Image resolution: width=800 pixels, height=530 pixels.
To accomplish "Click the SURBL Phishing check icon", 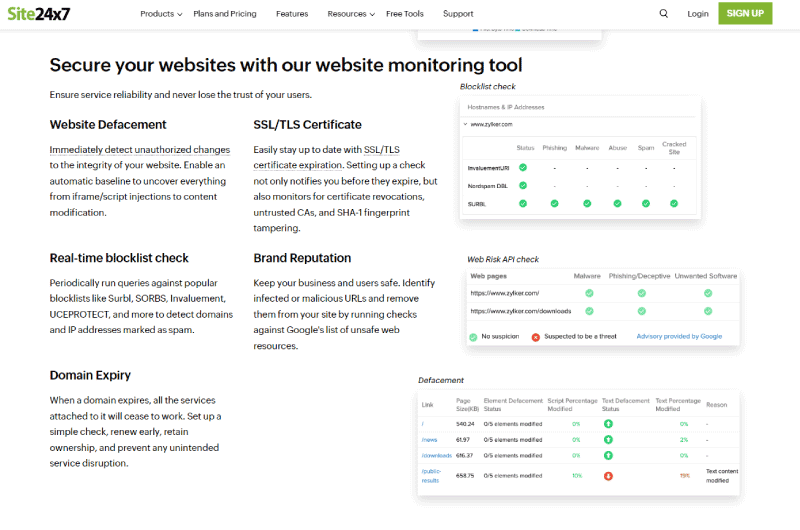I will click(x=555, y=204).
